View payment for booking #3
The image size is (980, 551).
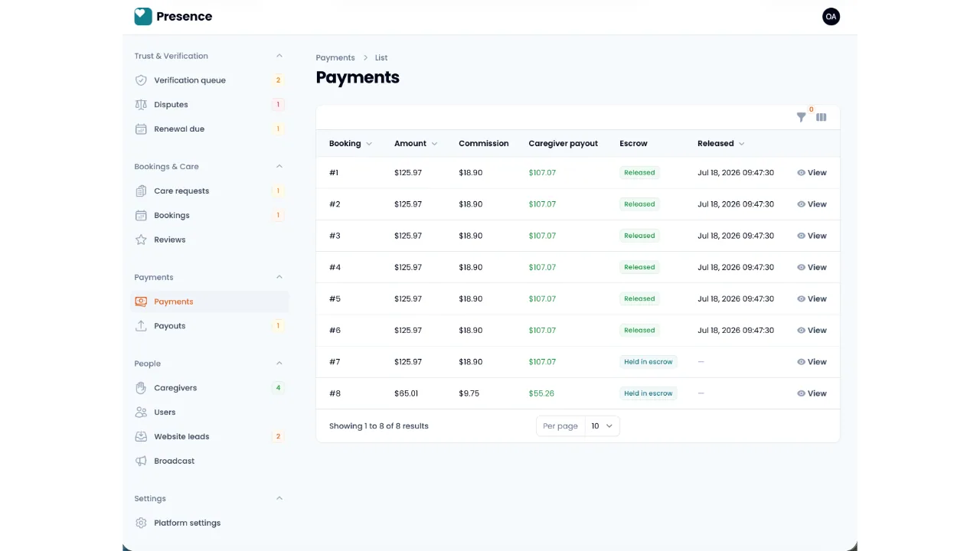pos(812,236)
